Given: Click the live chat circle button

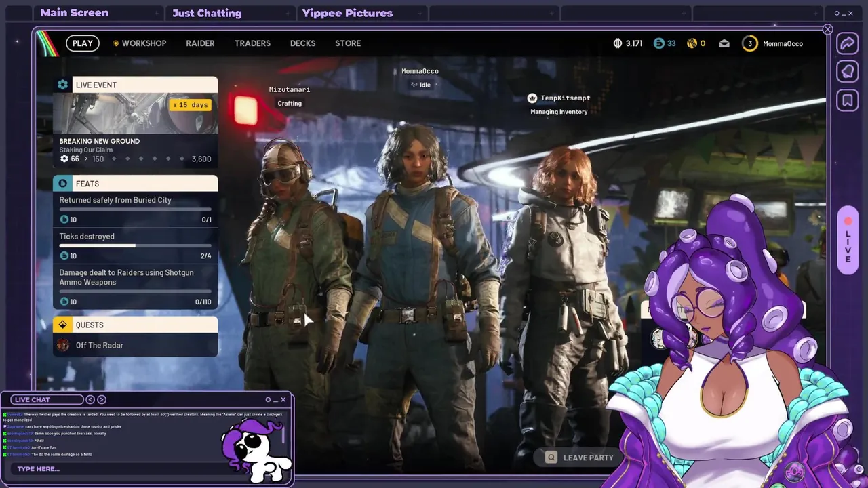Looking at the screenshot, I should [x=268, y=399].
